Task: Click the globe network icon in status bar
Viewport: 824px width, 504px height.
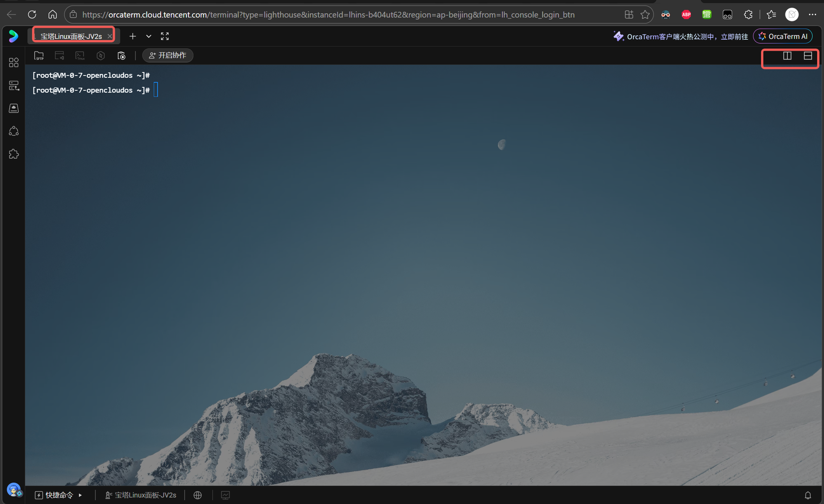Action: (198, 495)
